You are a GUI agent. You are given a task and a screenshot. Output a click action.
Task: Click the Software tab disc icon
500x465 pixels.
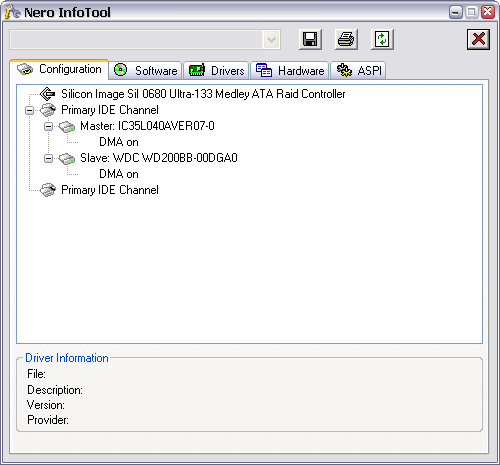pyautogui.click(x=120, y=70)
